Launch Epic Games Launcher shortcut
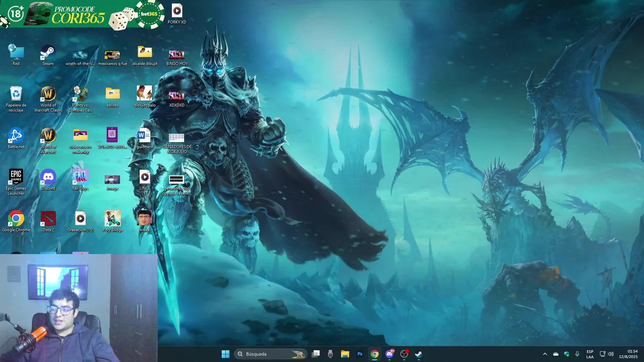 click(16, 182)
